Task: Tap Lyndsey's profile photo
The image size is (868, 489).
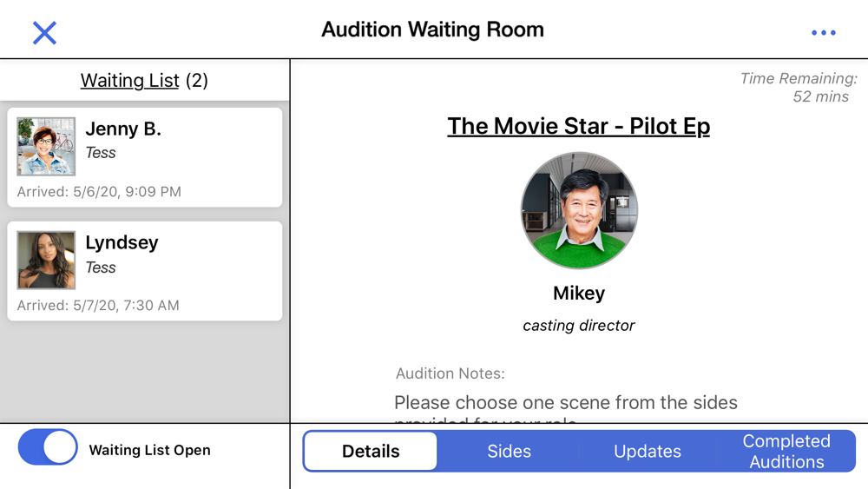Action: coord(46,260)
